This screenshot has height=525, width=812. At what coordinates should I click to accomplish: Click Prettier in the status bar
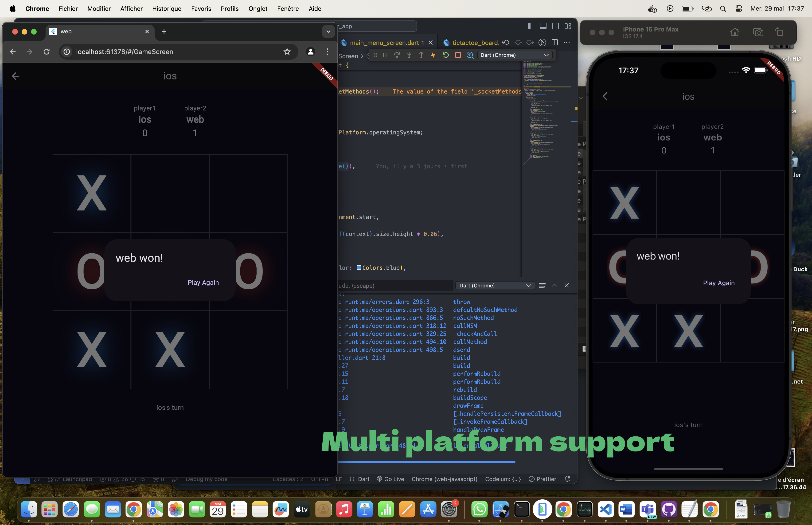coord(543,479)
